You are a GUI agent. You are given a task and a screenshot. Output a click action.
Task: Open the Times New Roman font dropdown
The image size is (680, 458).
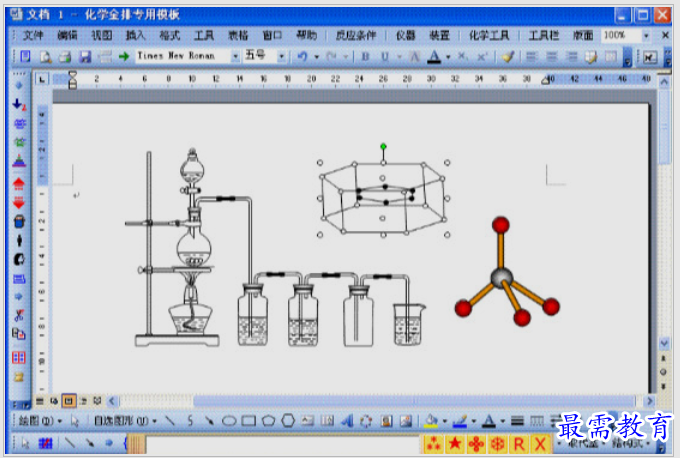tap(235, 56)
